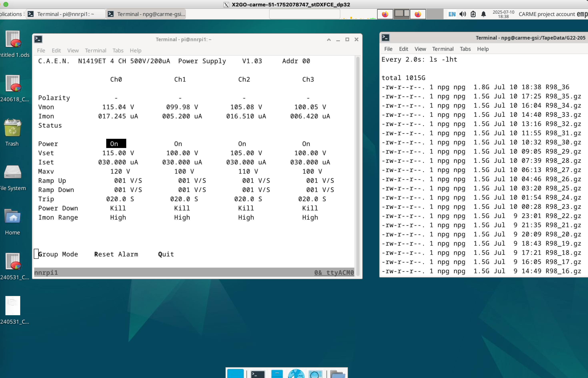This screenshot has height=378, width=588.
Task: Open the web browser globe icon in the dock
Action: pos(296,374)
